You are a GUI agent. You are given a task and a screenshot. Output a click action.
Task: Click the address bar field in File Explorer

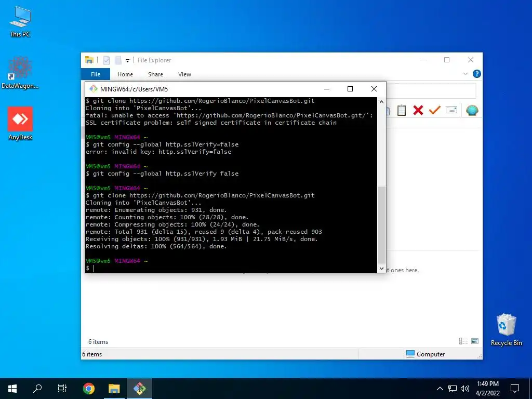[x=431, y=91]
